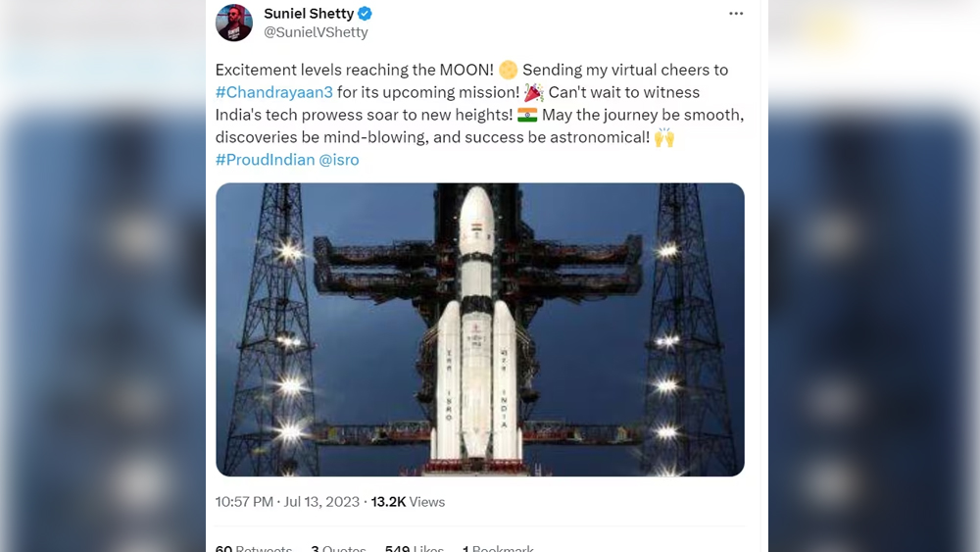The height and width of the screenshot is (552, 980).
Task: Click the raised hands emoji
Action: coord(664,137)
